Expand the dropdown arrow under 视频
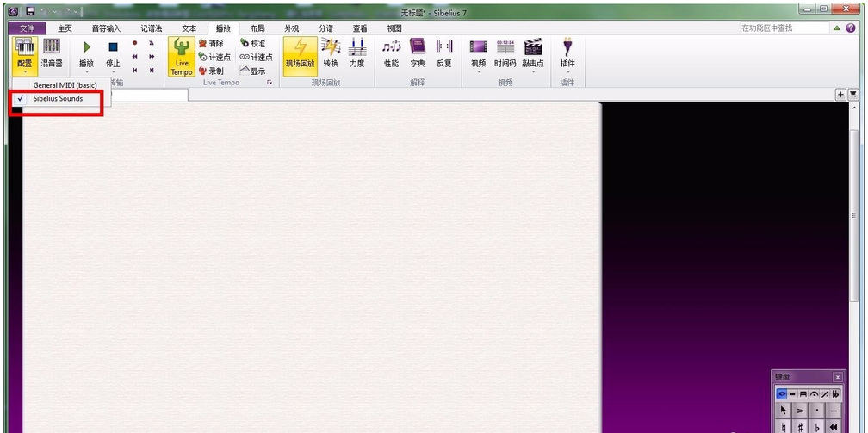 (479, 72)
